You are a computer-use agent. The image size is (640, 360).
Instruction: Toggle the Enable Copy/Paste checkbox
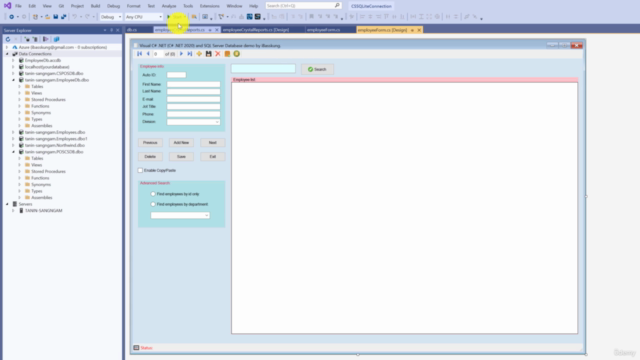tap(140, 170)
